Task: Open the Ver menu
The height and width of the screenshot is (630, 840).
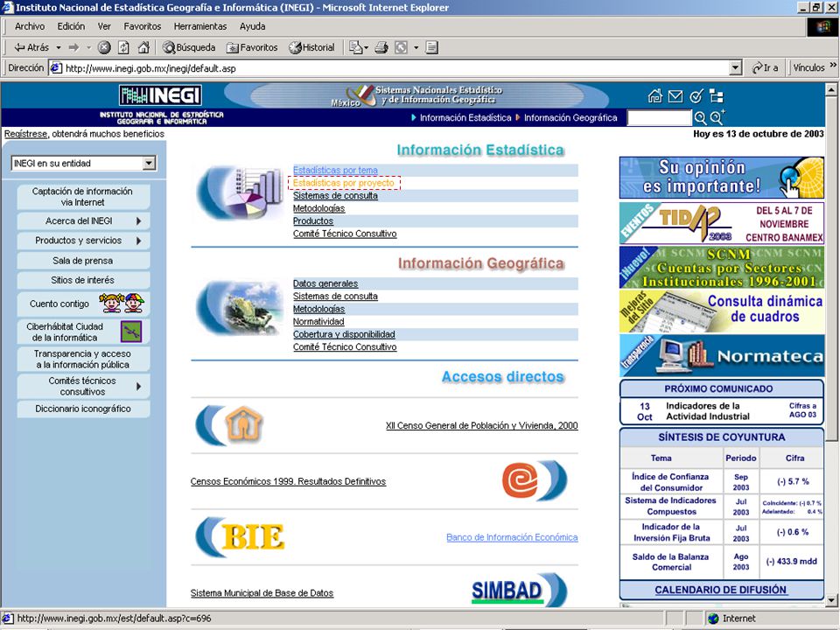Action: [104, 26]
